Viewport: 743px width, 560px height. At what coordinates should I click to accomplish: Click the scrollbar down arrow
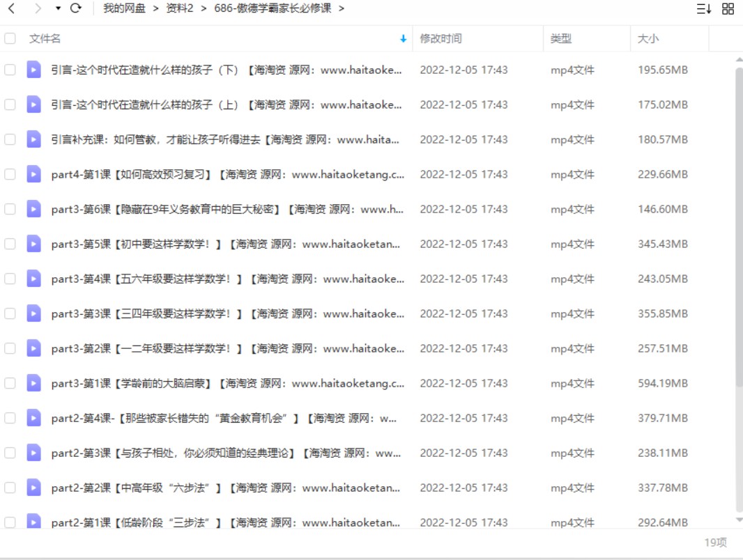pyautogui.click(x=740, y=520)
